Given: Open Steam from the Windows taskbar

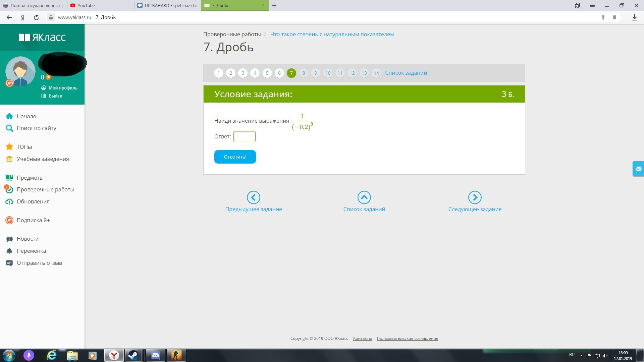Looking at the screenshot, I should click(133, 355).
